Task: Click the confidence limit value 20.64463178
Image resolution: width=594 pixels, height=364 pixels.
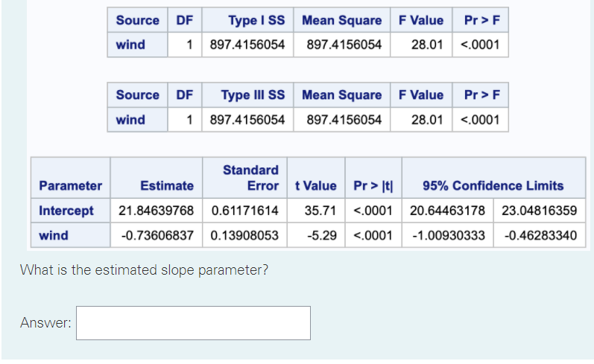Action: coord(447,211)
